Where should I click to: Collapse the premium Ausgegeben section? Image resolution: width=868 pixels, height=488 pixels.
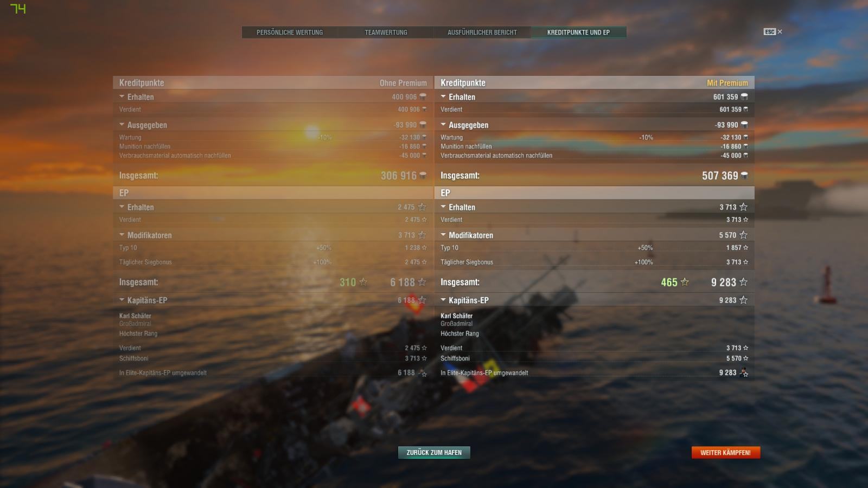[x=443, y=125]
